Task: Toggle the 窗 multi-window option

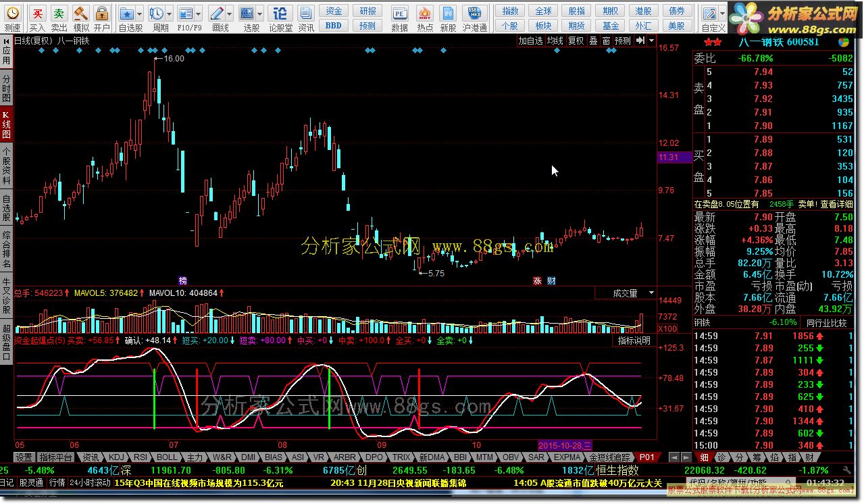Action: pos(607,41)
